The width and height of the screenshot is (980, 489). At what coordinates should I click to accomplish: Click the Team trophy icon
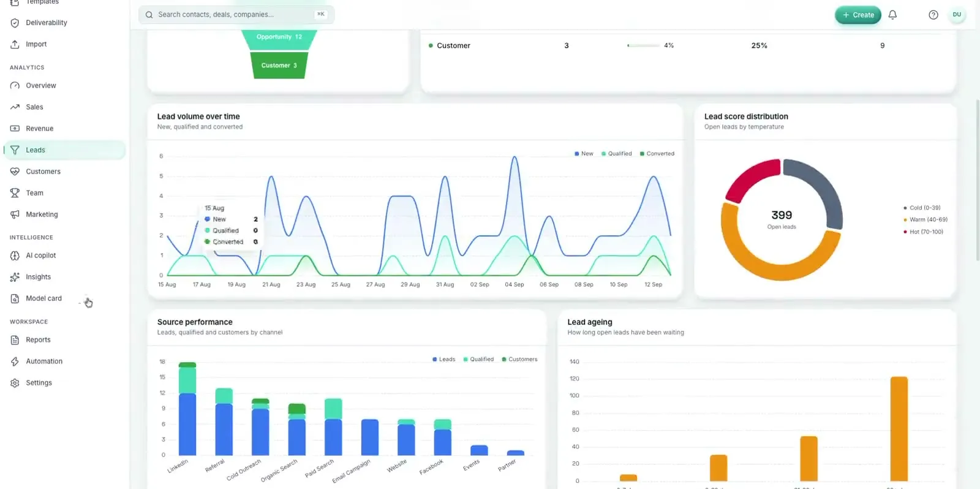pyautogui.click(x=15, y=193)
